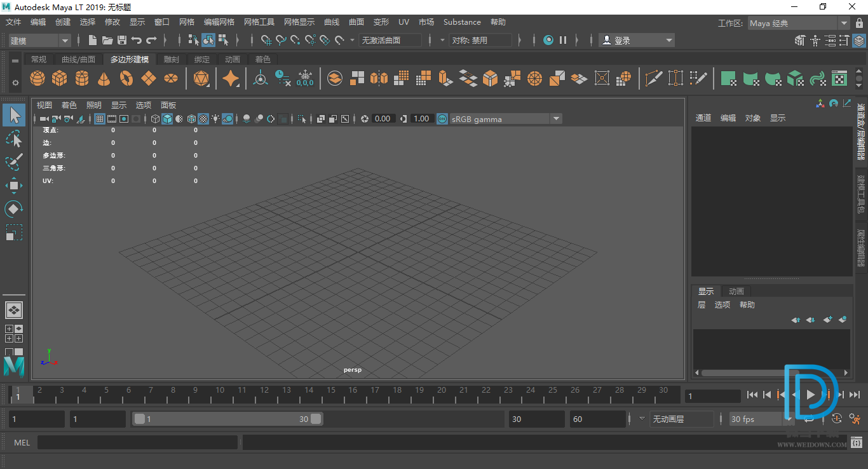Go to start of playback range

752,395
